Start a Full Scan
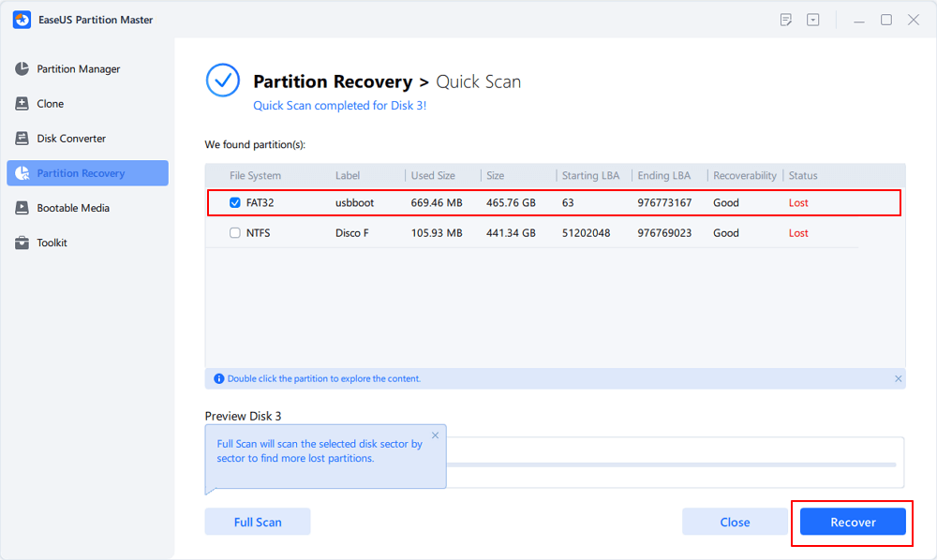 257,523
